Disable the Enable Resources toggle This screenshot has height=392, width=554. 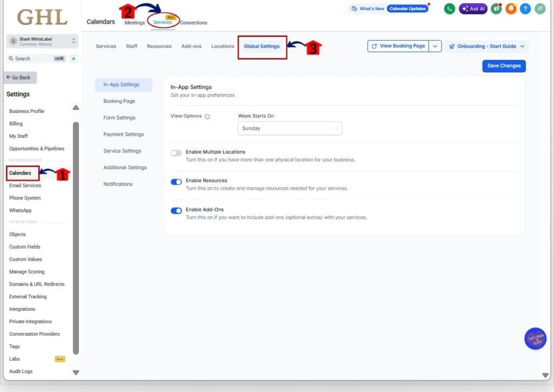coord(176,182)
